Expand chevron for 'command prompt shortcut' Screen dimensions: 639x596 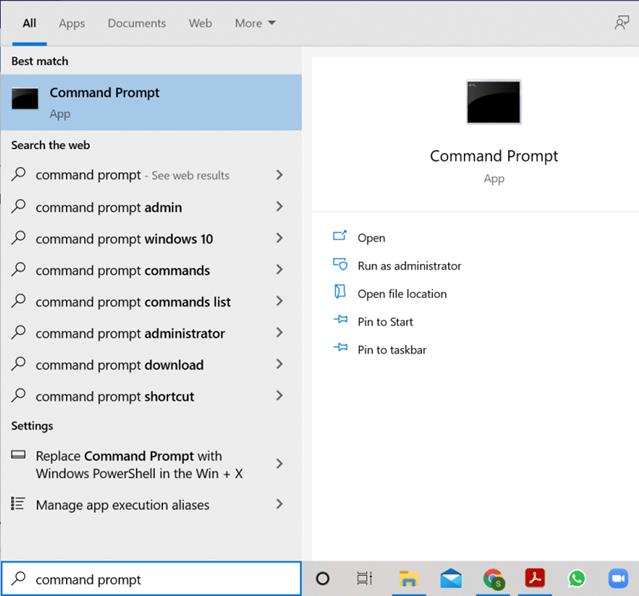pyautogui.click(x=279, y=395)
